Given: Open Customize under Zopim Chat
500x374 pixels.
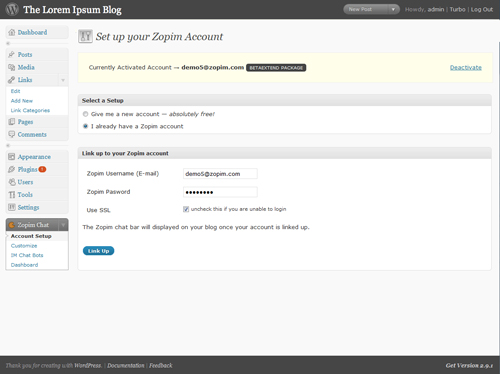Looking at the screenshot, I should [24, 246].
